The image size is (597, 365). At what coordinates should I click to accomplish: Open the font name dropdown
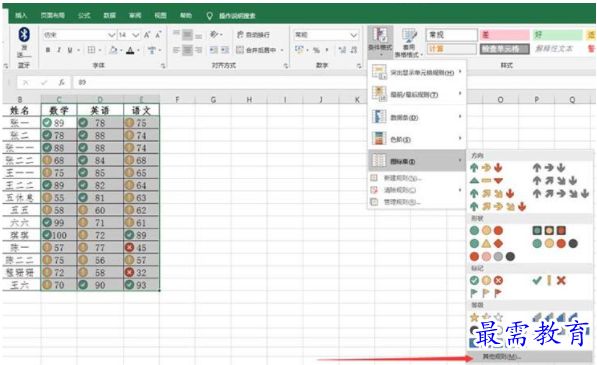111,35
